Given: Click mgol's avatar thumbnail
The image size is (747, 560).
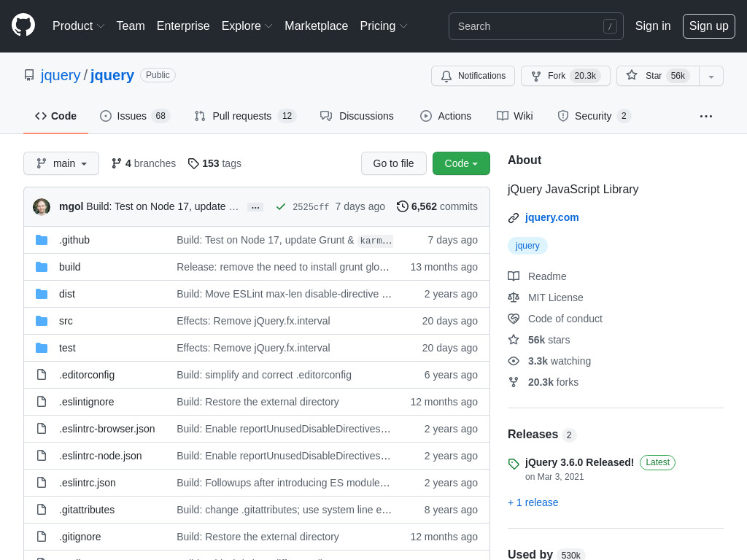Looking at the screenshot, I should point(42,206).
